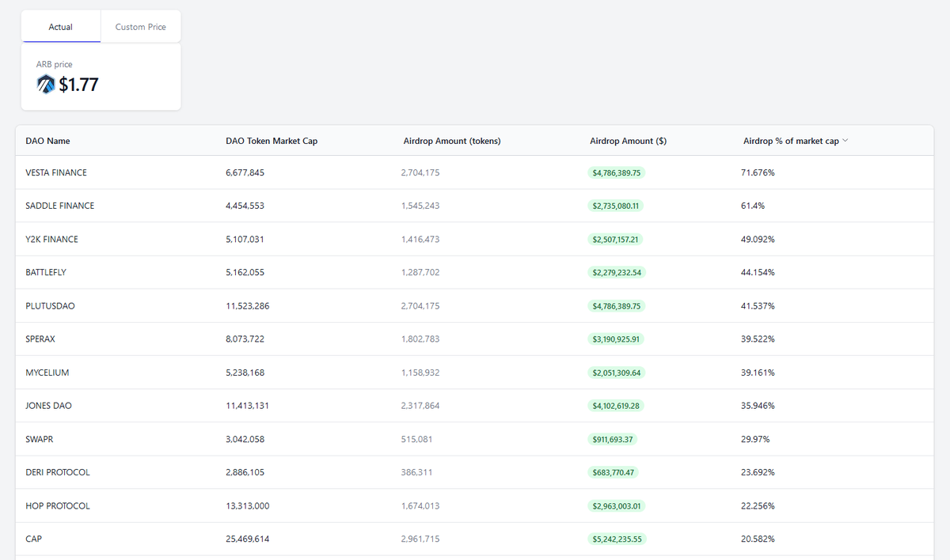950x560 pixels.
Task: Click the $2,735,080.11 green badge
Action: (x=617, y=206)
